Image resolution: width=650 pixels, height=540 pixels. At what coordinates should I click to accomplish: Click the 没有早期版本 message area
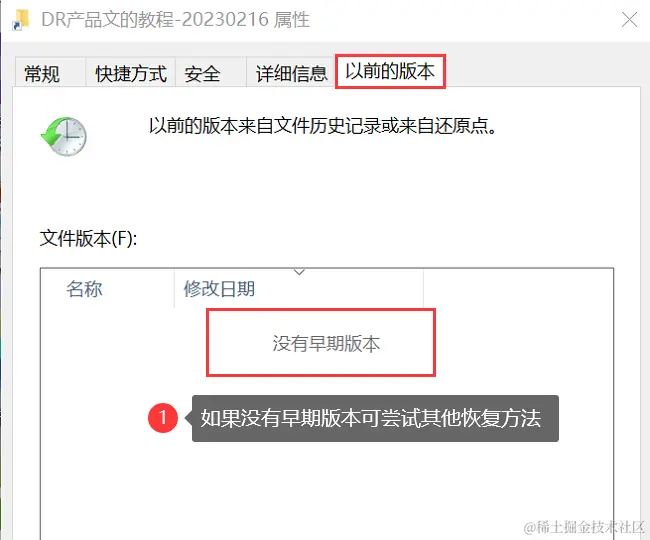click(x=321, y=343)
